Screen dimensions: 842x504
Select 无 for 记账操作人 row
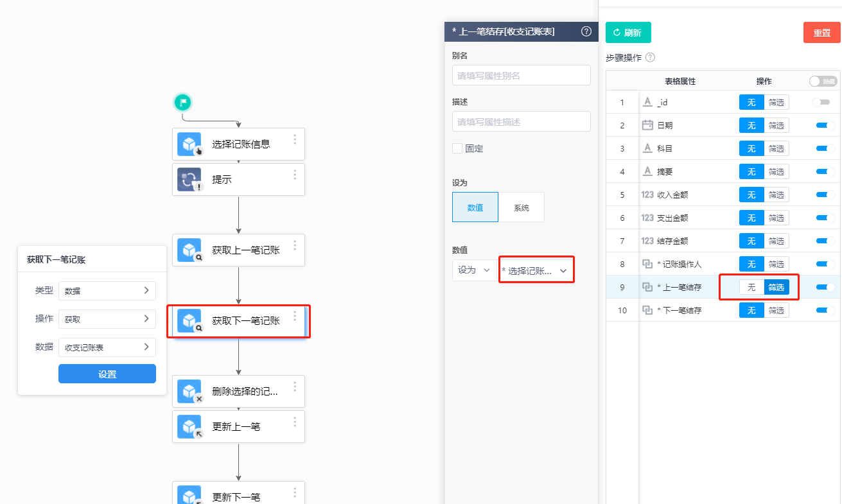pyautogui.click(x=751, y=264)
